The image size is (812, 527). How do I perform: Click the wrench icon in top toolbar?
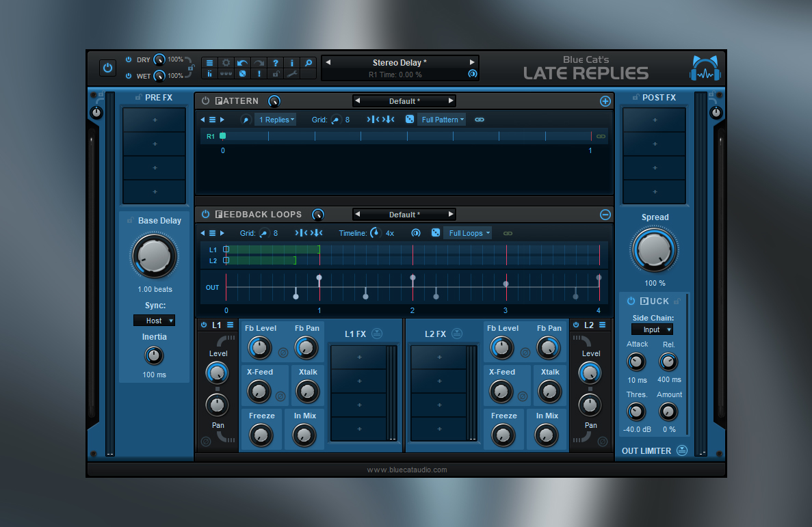tap(292, 74)
